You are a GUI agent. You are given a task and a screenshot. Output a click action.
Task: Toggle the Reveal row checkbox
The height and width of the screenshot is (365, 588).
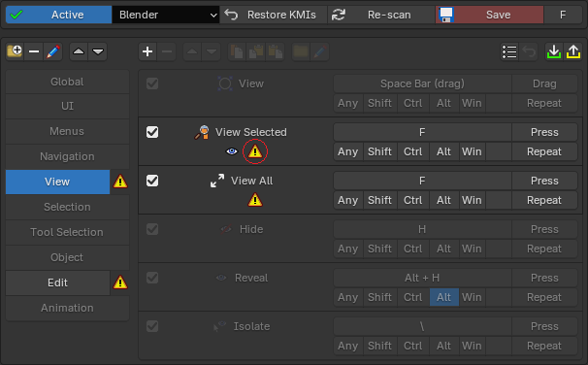tap(152, 278)
